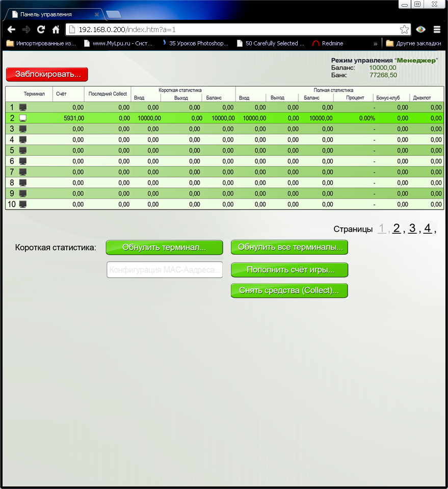Click the Снять средства (Collect)... button
This screenshot has width=448, height=489.
pos(289,290)
